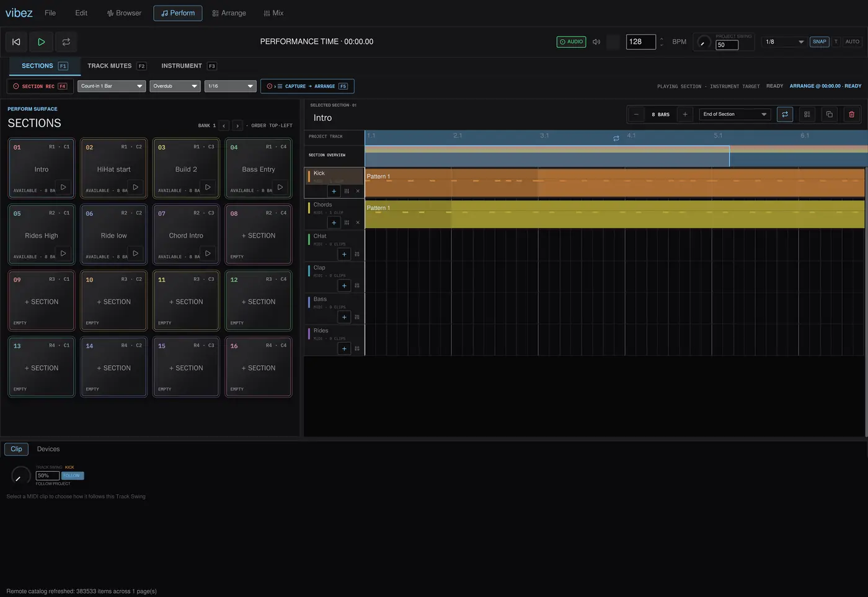
Task: Open Kick track mixer settings icon
Action: (x=347, y=191)
